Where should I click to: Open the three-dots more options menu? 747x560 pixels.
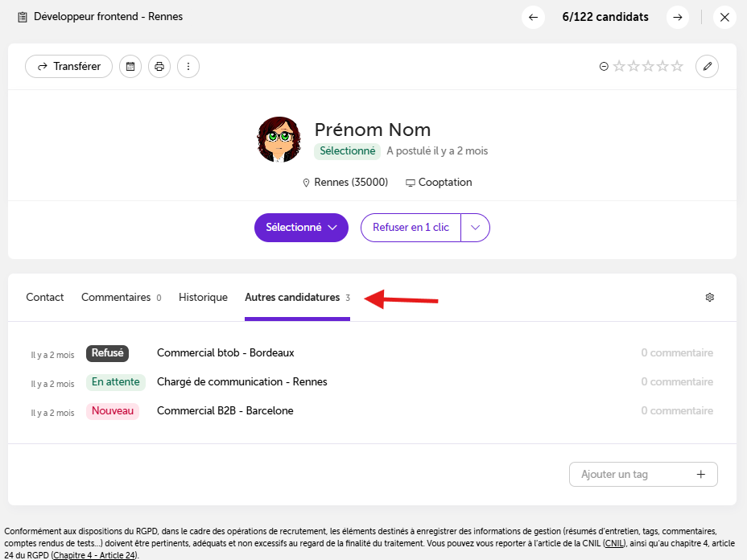tap(188, 67)
